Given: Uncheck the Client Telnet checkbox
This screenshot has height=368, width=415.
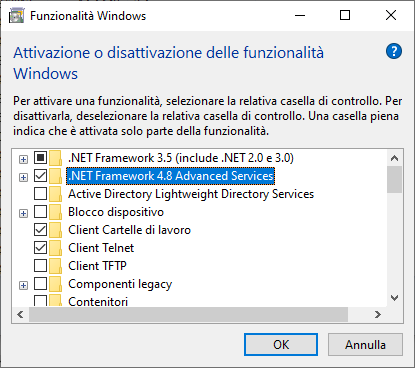Looking at the screenshot, I should click(x=40, y=248).
